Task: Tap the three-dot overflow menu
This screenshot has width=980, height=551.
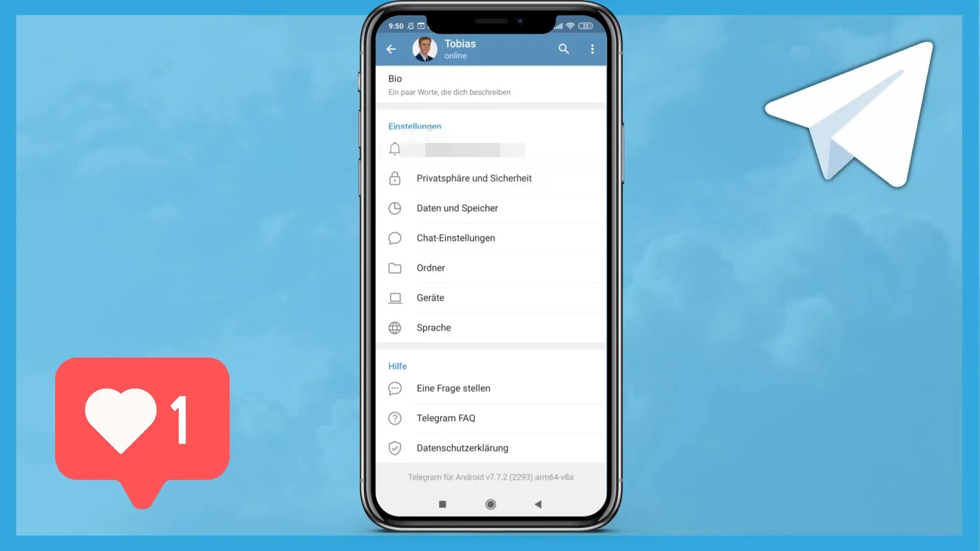Action: (592, 49)
